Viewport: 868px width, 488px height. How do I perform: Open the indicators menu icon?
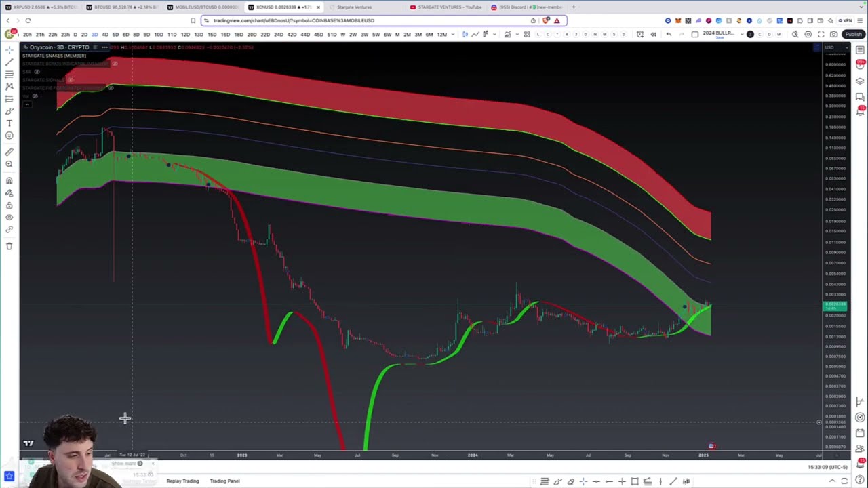pyautogui.click(x=507, y=34)
